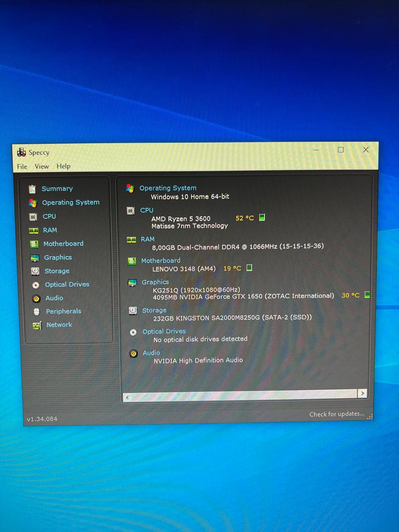Select Graphics in the sidebar list

point(58,257)
